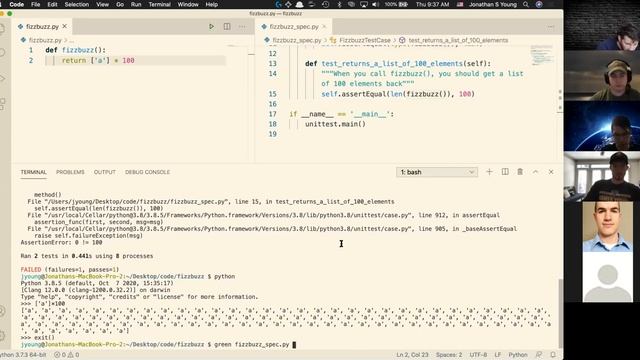Screen dimensions: 640x360
Task: Click the Spotlight search icon in menu bar
Action: tap(526, 4)
